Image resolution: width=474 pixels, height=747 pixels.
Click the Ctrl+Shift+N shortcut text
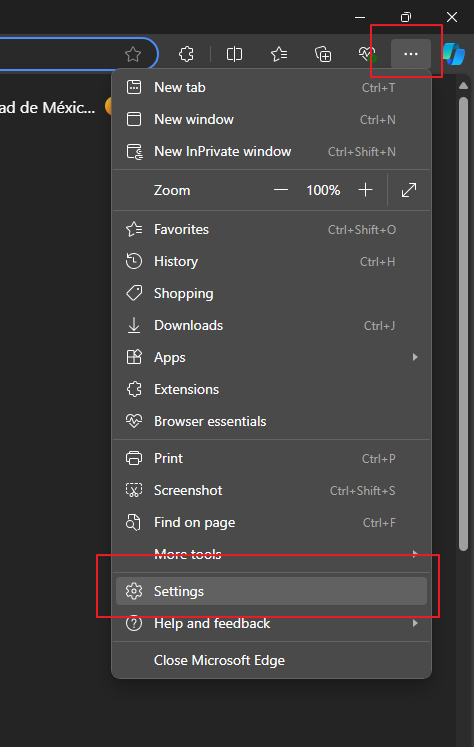click(x=362, y=151)
